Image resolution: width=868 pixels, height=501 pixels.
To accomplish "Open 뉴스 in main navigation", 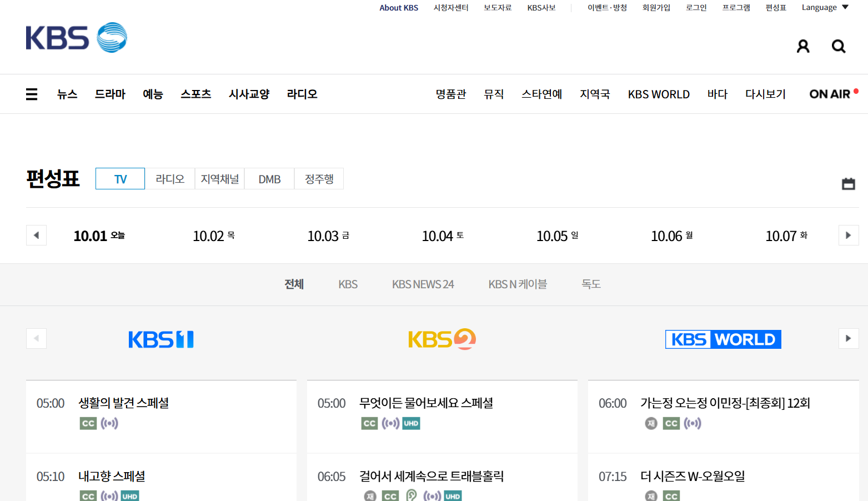I will [x=67, y=94].
